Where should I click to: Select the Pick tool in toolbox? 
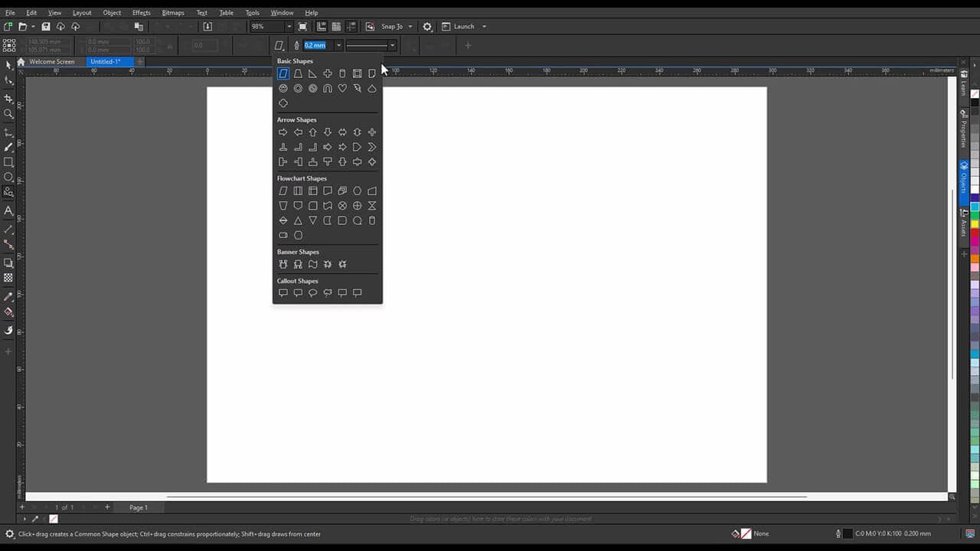(x=9, y=65)
